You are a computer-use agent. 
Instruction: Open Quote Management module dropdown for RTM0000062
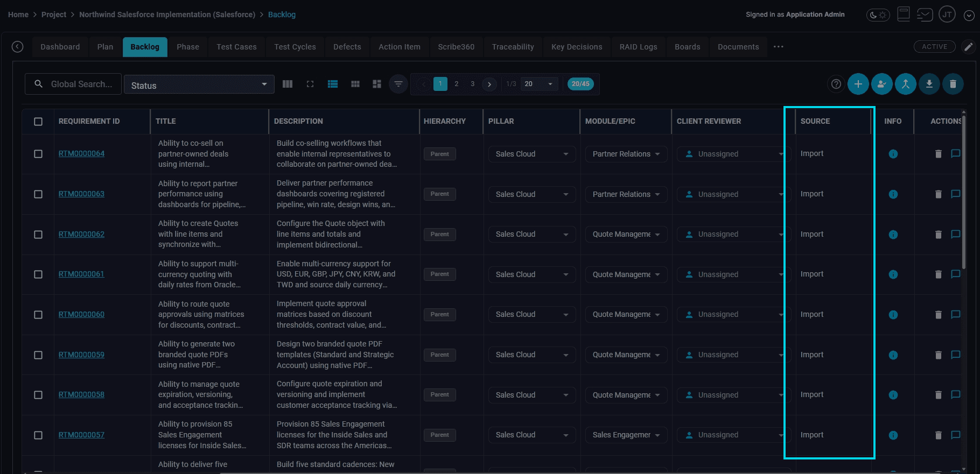[x=626, y=234]
